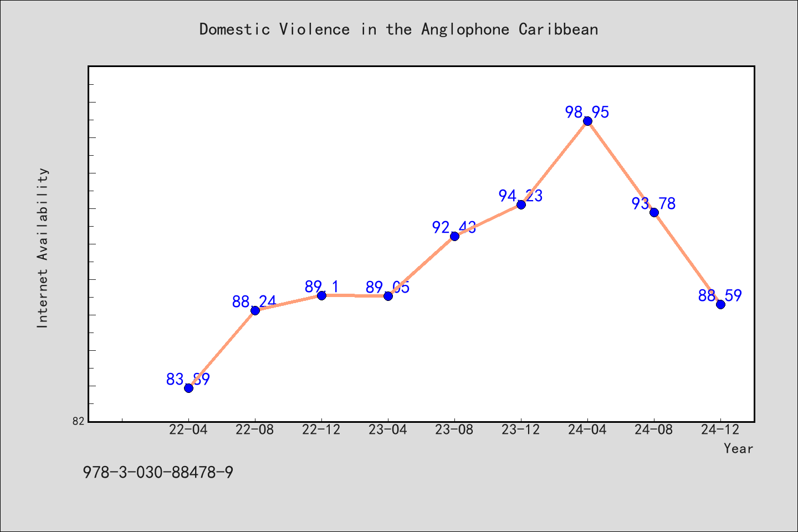Click x-axis tick label '24-04'

point(587,430)
